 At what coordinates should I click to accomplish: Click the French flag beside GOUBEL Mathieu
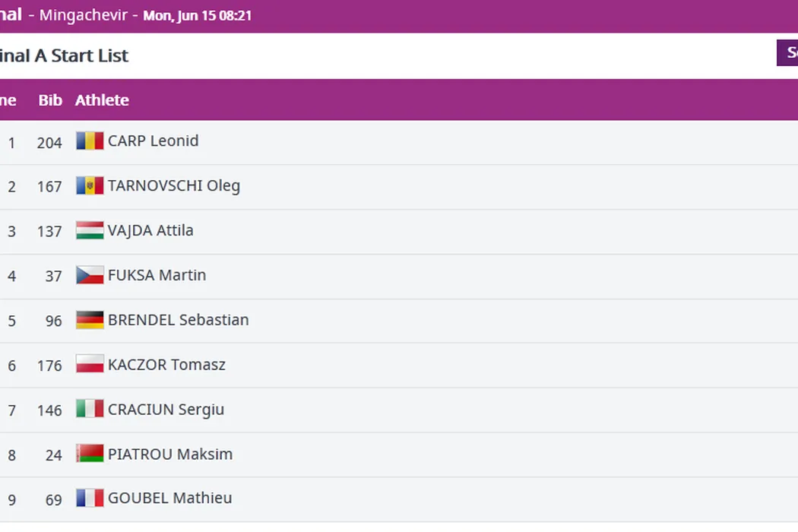[x=90, y=499]
